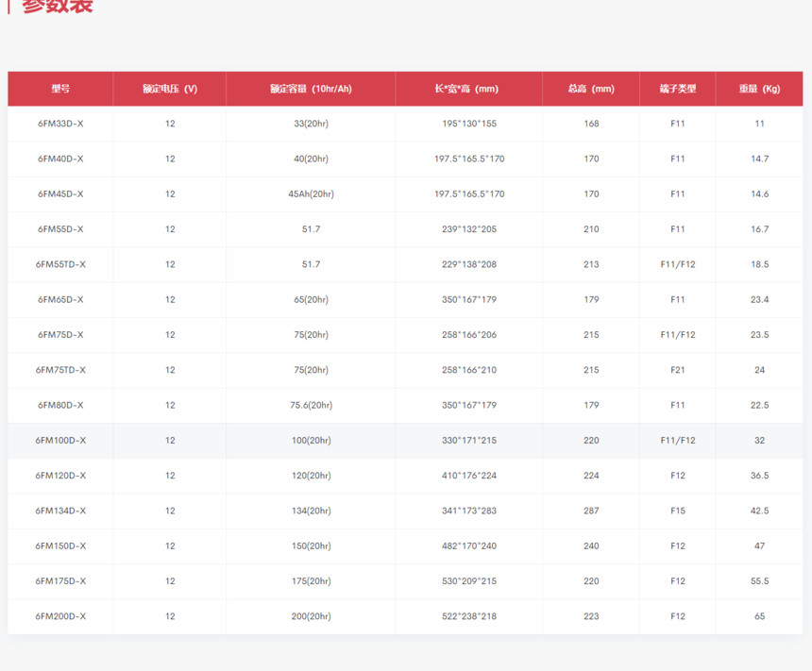Click the 45Ah(20hr) capacity cell
Screen dimensions: 812x671
click(311, 194)
